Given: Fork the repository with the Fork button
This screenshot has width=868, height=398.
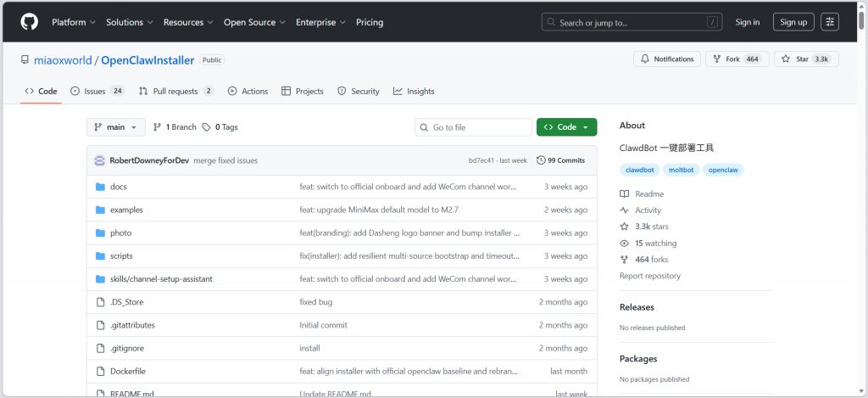Looking at the screenshot, I should coord(737,59).
